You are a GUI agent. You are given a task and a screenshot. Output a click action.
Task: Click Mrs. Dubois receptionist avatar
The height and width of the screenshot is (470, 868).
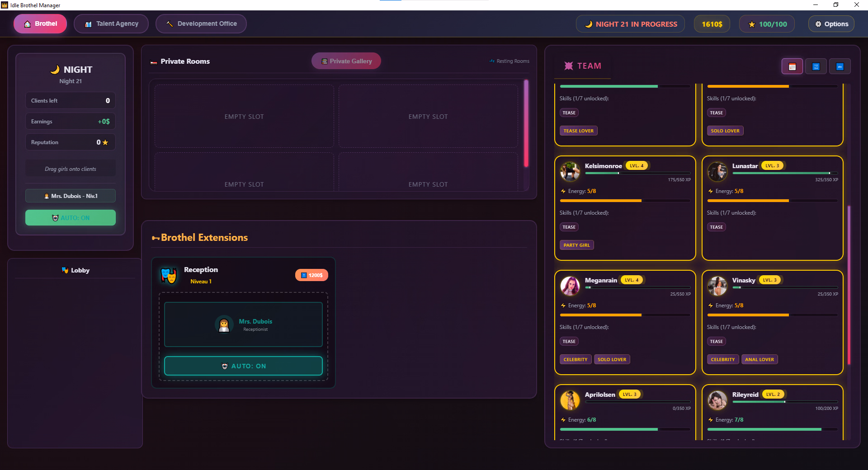tap(224, 324)
